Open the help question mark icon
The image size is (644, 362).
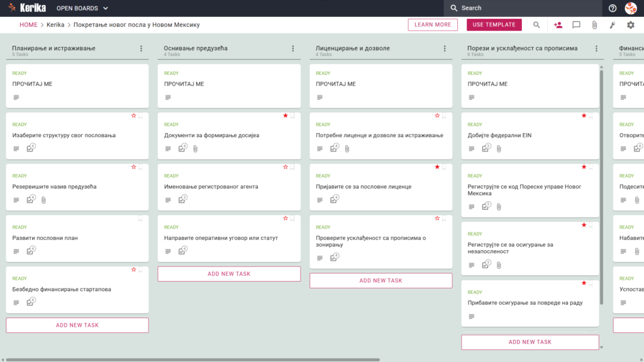[x=613, y=8]
